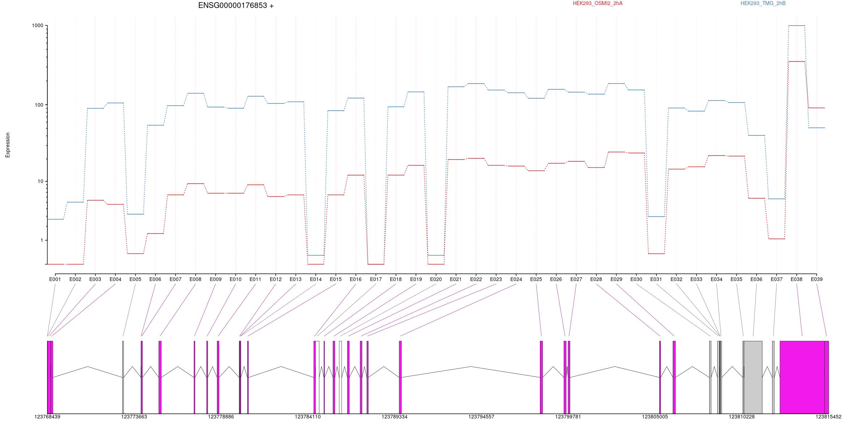Screen dimensions: 868x434
Task: Click the gene title ENSG00000176853 +
Action: pos(236,5)
